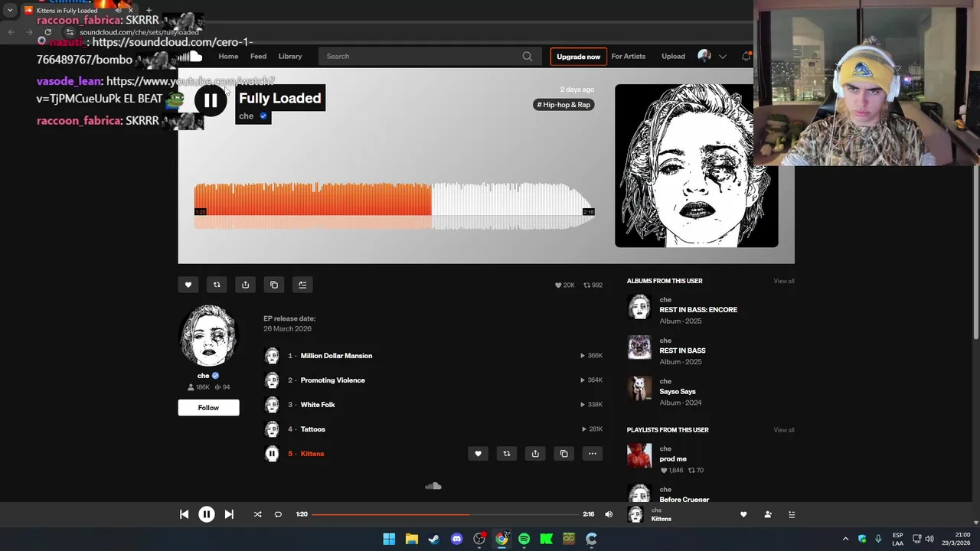980x551 pixels.
Task: Click the 992 reposts count
Action: (593, 285)
